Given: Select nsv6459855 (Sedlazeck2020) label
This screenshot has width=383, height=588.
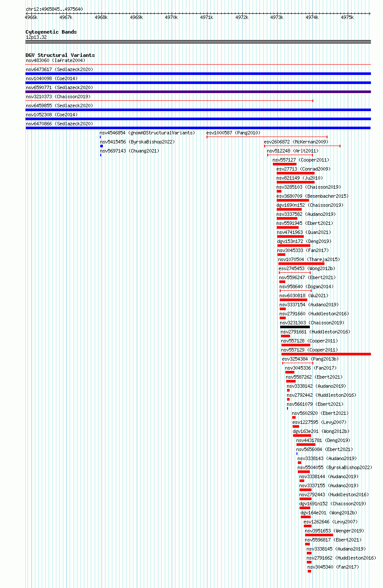Looking at the screenshot, I should pyautogui.click(x=59, y=106).
